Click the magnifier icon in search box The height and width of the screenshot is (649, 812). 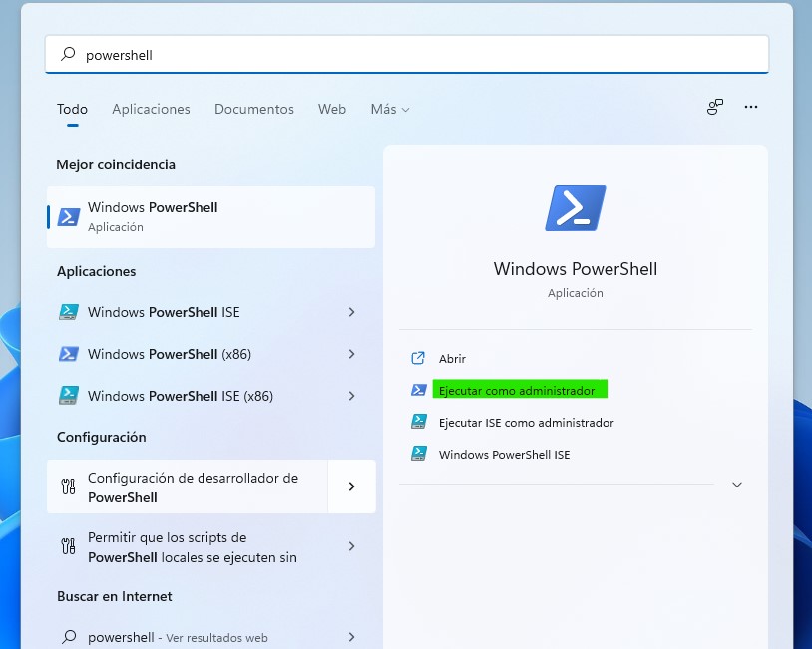pyautogui.click(x=68, y=54)
